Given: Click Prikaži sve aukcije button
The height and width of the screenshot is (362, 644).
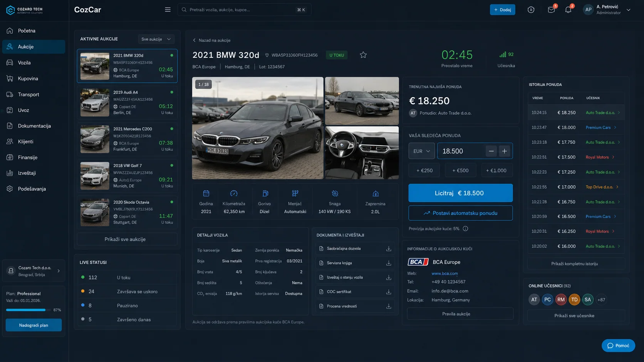Looking at the screenshot, I should (127, 239).
